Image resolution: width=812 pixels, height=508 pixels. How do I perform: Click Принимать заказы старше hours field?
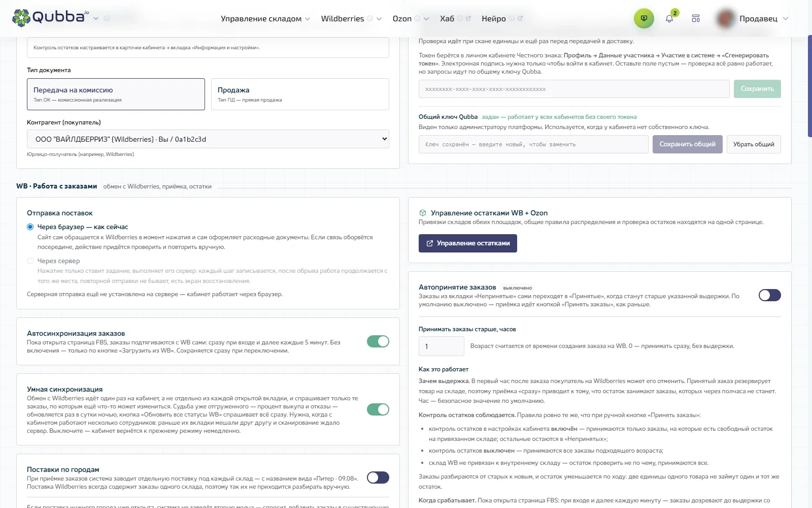tap(441, 346)
